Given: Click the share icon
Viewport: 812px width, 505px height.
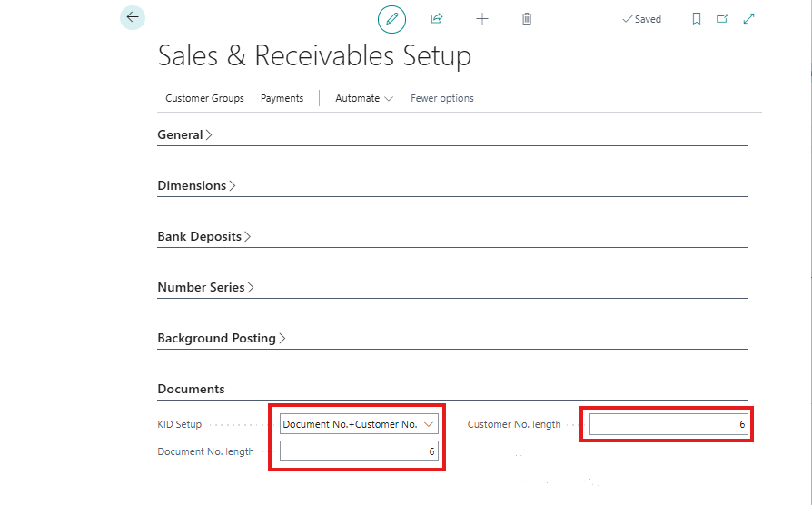Looking at the screenshot, I should coord(437,19).
